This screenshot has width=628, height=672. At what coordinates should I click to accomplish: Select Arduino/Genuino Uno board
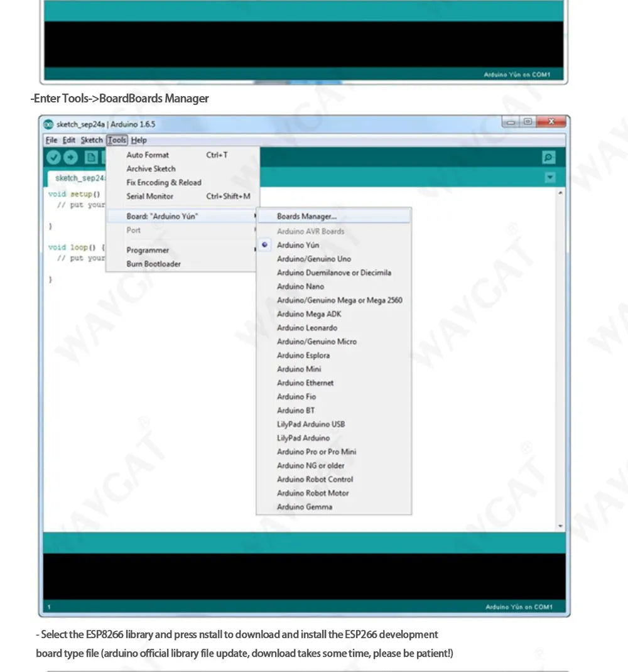pos(333,259)
